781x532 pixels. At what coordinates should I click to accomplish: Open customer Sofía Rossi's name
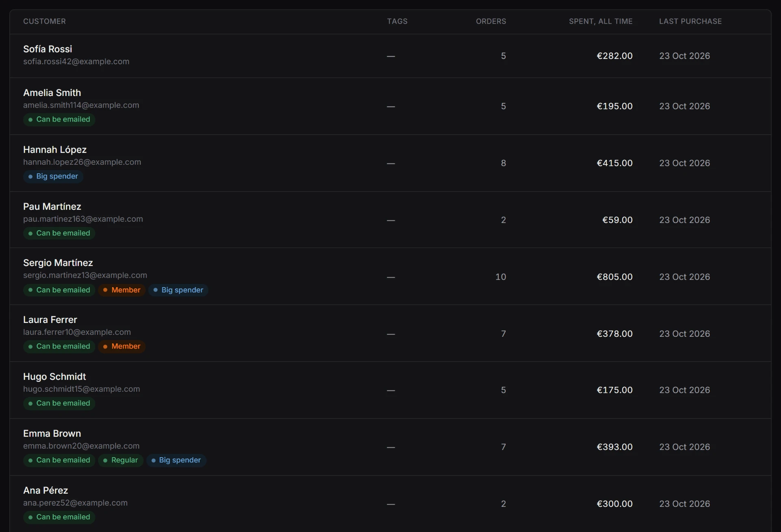pyautogui.click(x=48, y=49)
